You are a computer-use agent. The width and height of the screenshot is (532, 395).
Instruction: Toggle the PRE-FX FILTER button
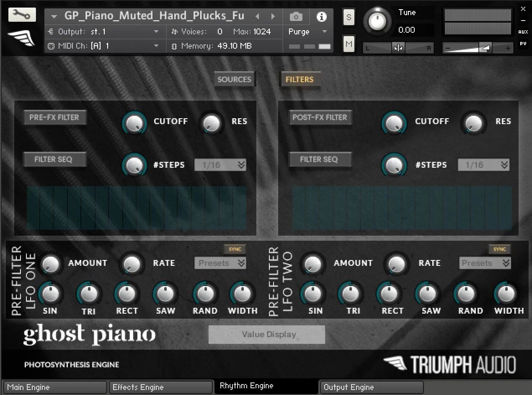pyautogui.click(x=54, y=117)
